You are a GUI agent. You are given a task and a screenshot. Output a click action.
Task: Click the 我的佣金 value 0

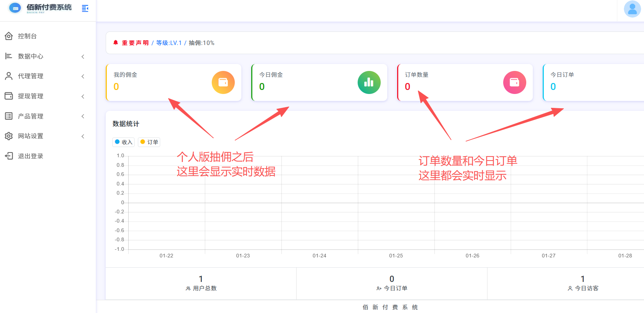(116, 87)
